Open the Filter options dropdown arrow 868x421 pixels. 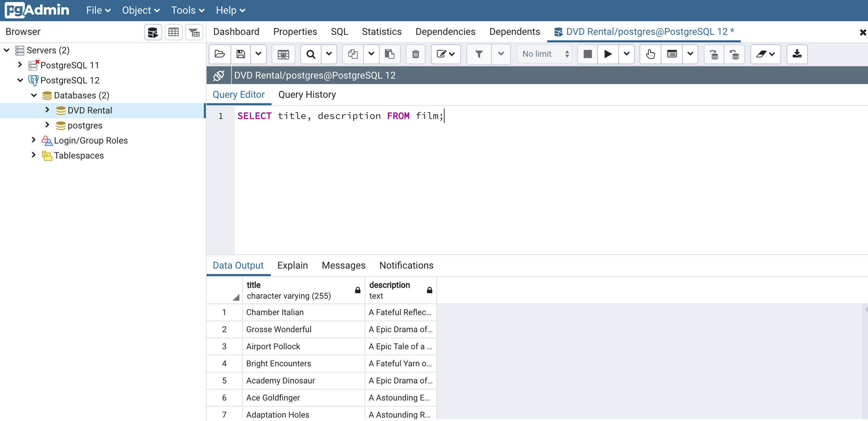coord(501,54)
